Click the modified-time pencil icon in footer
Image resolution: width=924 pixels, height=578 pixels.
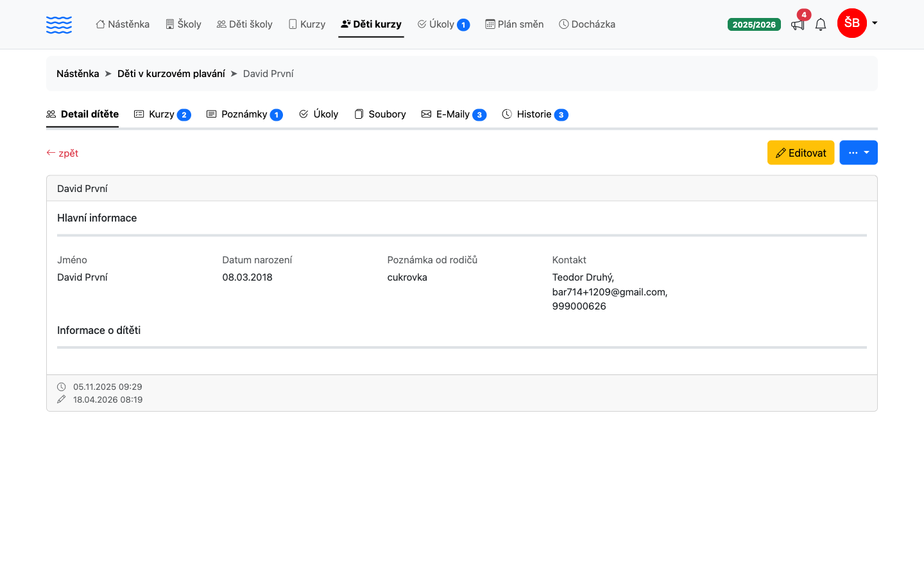coord(62,399)
